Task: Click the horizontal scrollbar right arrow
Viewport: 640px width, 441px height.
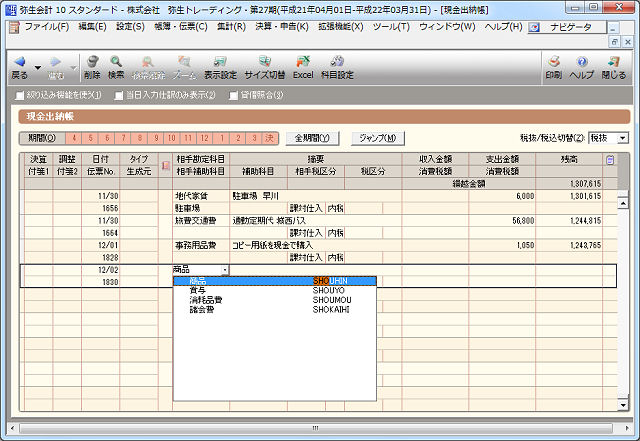Action: 627,428
